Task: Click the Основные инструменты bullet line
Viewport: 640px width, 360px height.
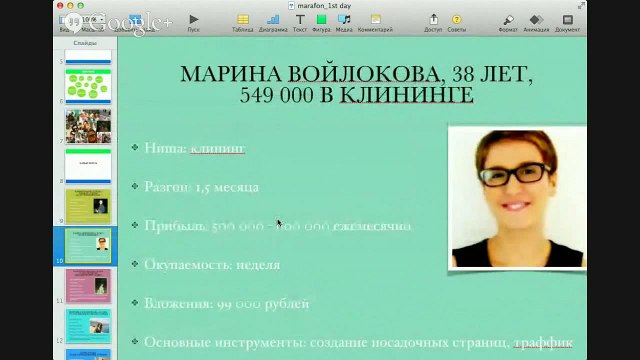Action: coord(358,342)
